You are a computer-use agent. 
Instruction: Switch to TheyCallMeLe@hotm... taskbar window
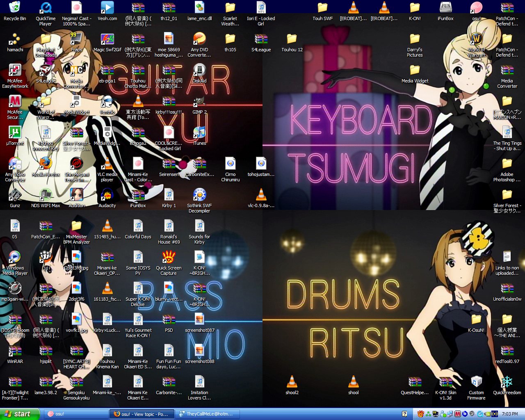[x=208, y=414]
